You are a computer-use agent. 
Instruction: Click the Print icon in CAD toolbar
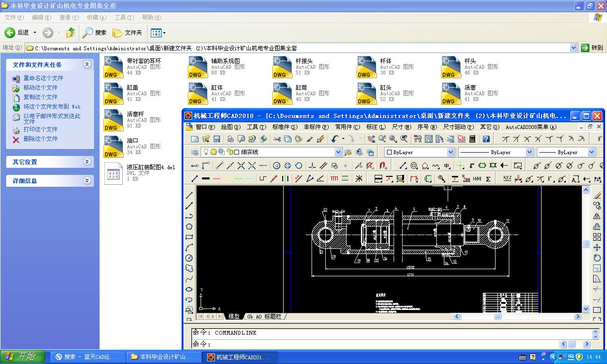[x=230, y=139]
